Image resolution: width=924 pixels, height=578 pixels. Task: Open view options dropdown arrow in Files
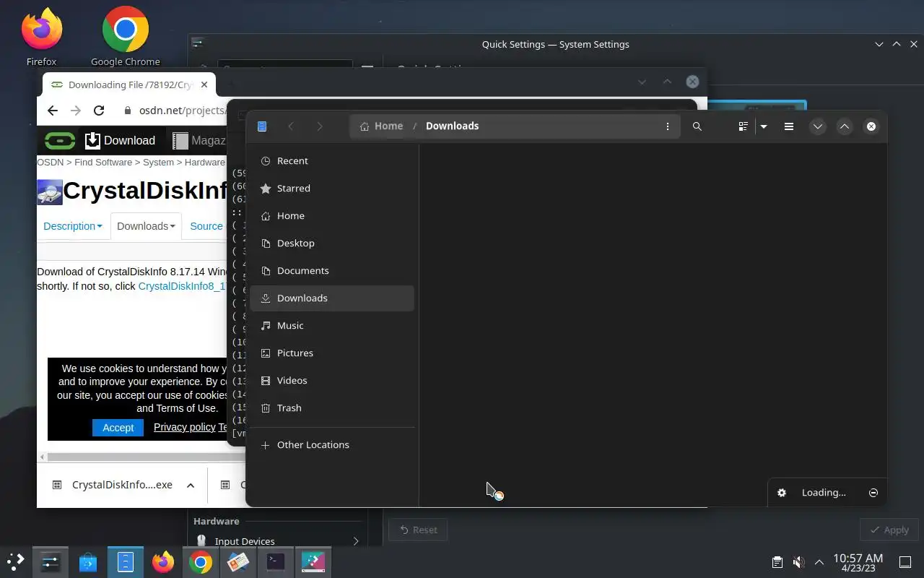pos(763,126)
